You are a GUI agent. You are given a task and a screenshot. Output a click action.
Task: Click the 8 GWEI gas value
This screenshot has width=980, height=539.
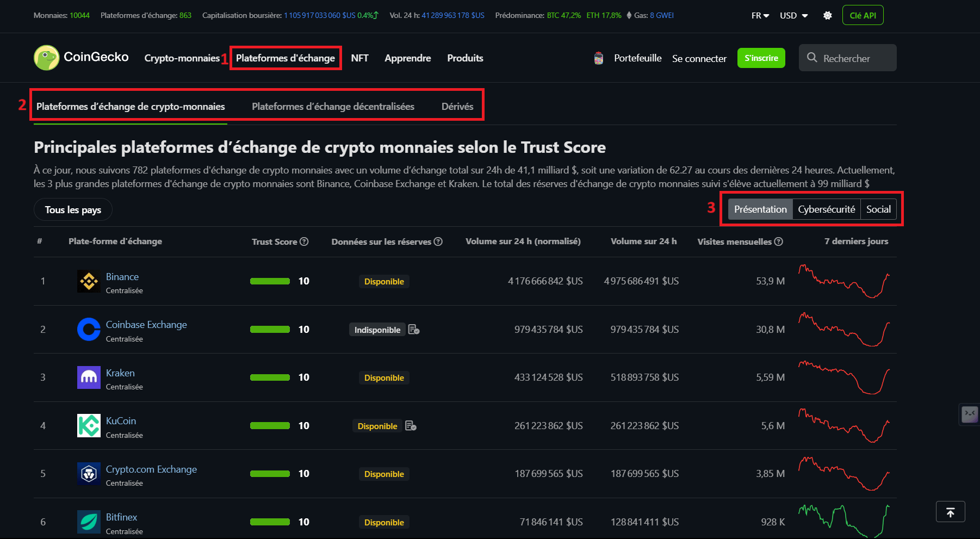coord(662,15)
